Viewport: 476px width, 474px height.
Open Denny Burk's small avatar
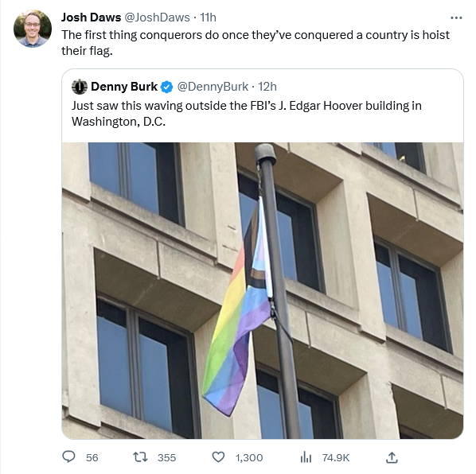(x=80, y=87)
